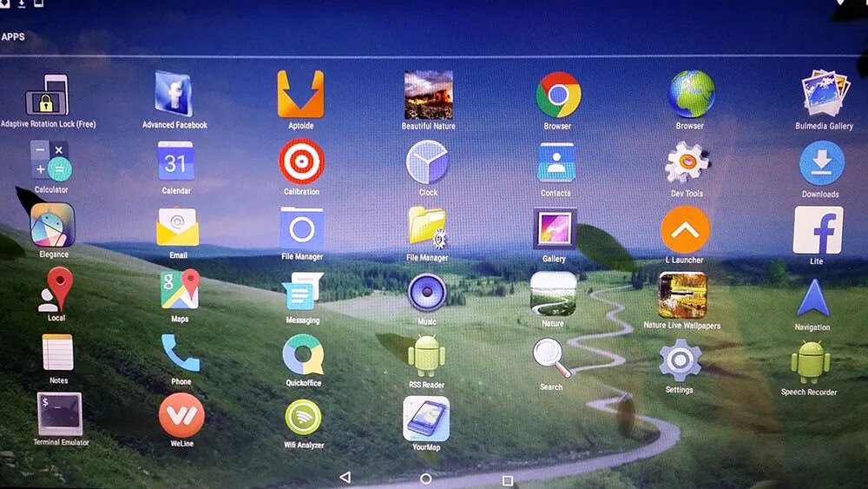868x489 pixels.
Task: Launch Advanced Facebook app
Action: click(174, 94)
